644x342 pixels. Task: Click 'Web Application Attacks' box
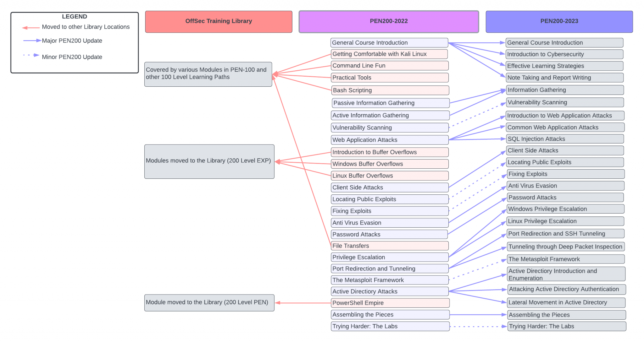390,140
